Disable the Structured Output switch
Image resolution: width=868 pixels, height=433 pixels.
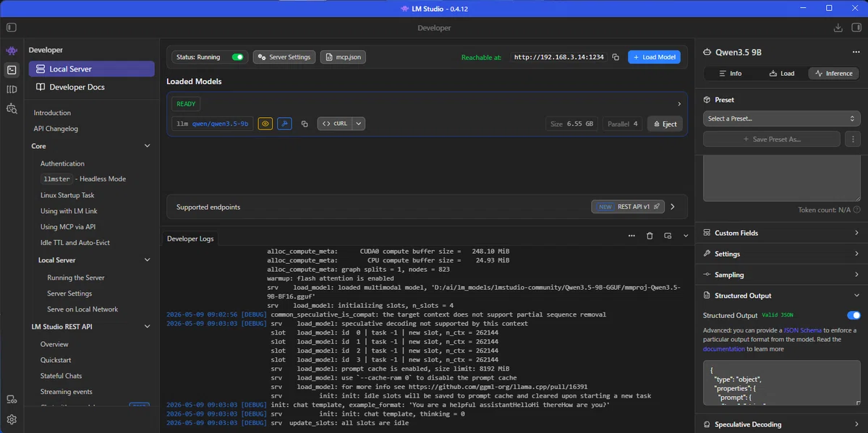click(854, 315)
